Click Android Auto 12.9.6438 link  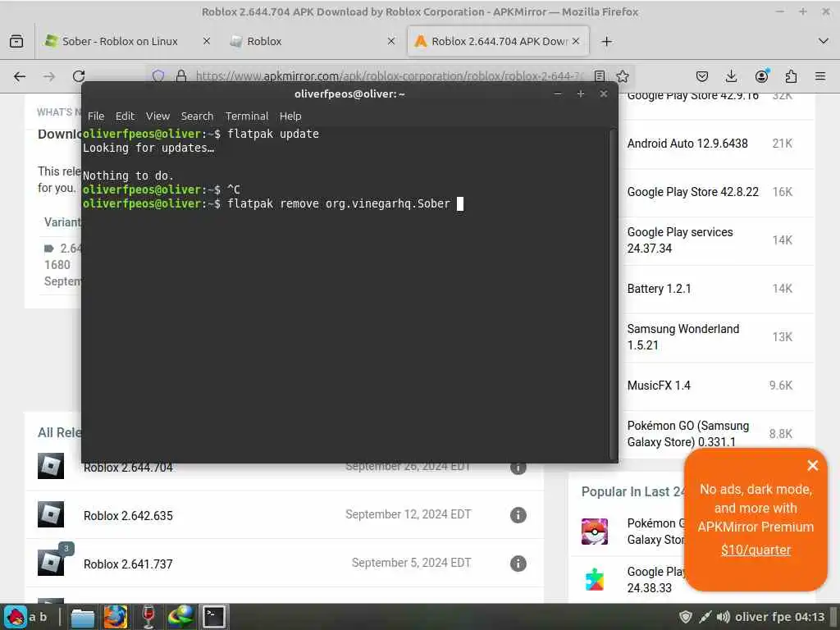(x=687, y=144)
